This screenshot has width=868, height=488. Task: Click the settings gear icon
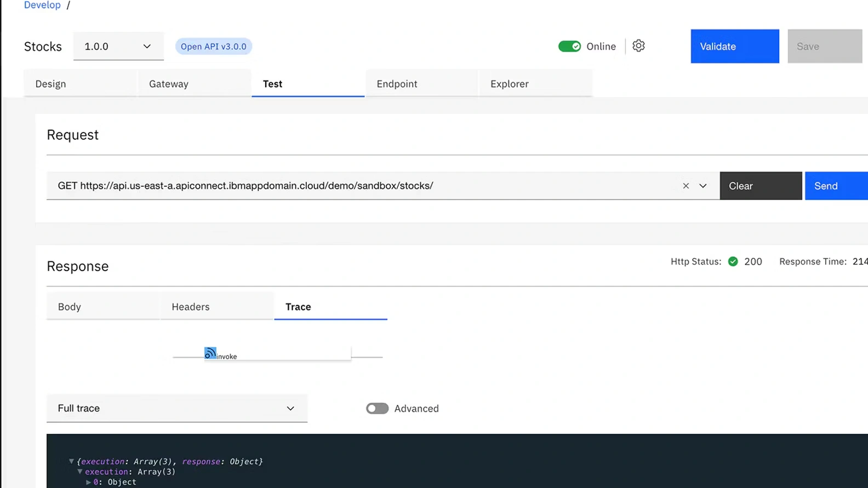(x=638, y=46)
